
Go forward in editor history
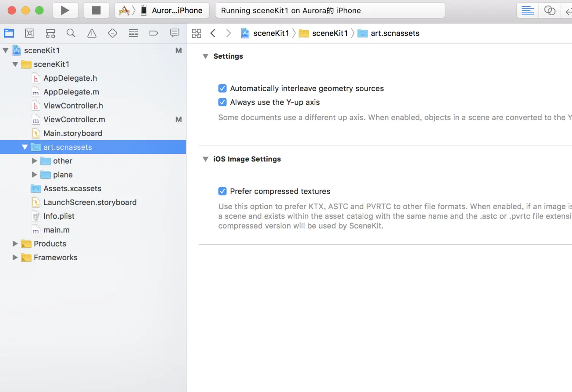point(228,33)
